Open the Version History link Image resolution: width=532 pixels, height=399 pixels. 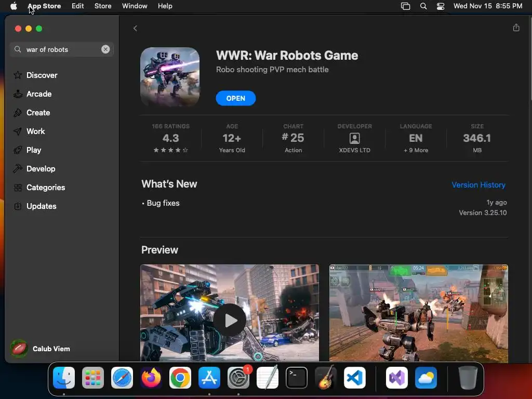pos(478,185)
